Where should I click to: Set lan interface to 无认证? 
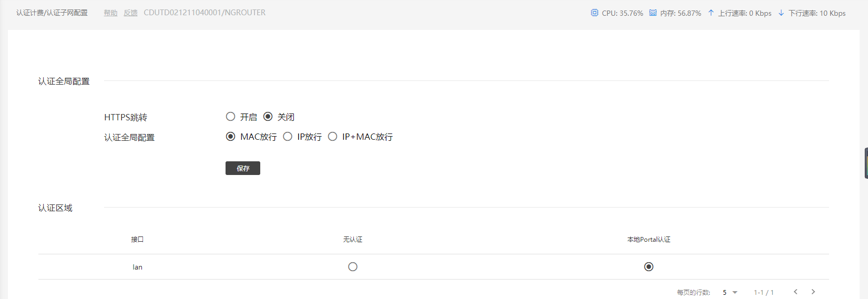353,267
